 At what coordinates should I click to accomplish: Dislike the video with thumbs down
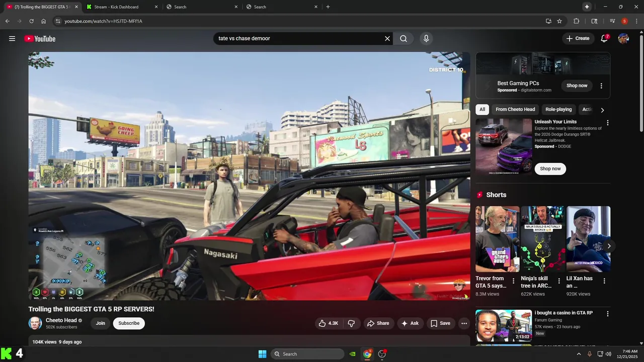coord(352,323)
